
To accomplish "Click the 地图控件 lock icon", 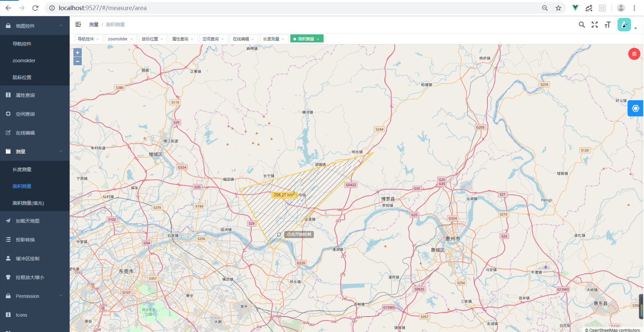I will [x=8, y=25].
